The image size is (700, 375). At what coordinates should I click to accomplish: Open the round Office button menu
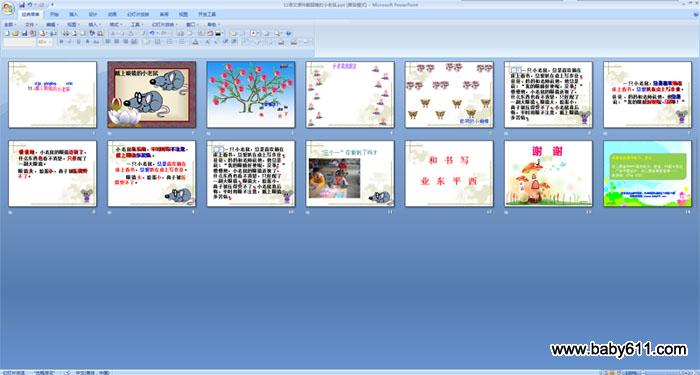tap(8, 8)
